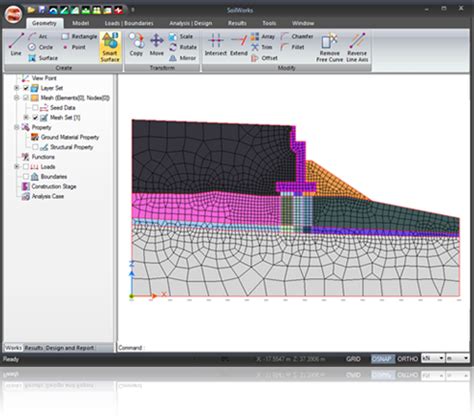Image resolution: width=474 pixels, height=420 pixels.
Task: Select the Fillet tool
Action: [292, 47]
